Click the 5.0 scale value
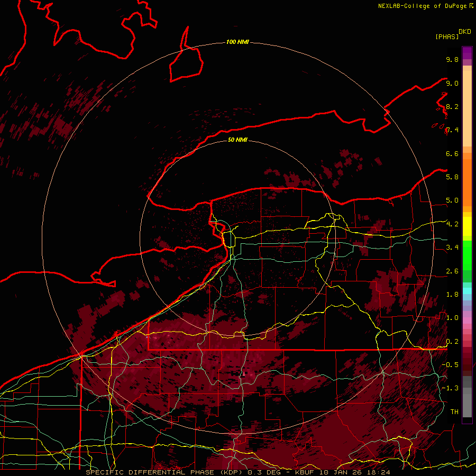476x476 pixels. [x=452, y=200]
